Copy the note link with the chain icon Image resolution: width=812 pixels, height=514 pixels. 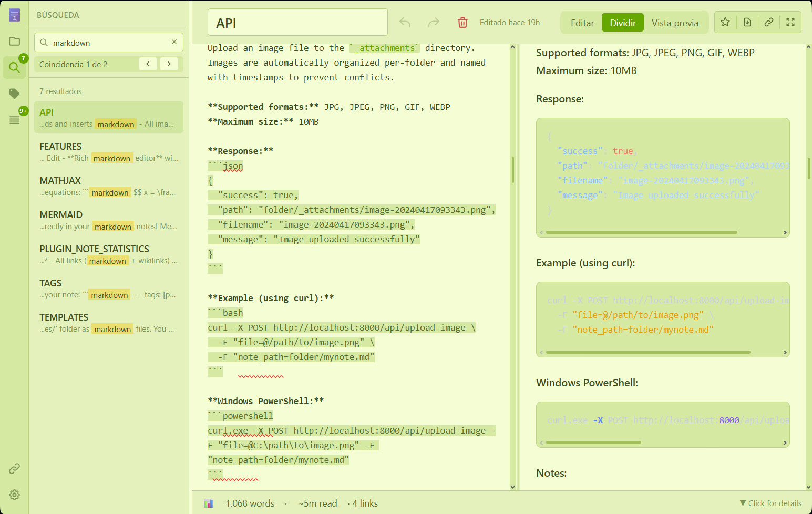[769, 22]
